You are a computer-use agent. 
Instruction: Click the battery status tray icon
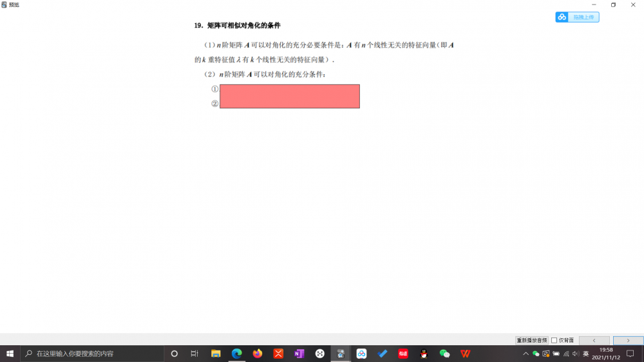pos(556,354)
